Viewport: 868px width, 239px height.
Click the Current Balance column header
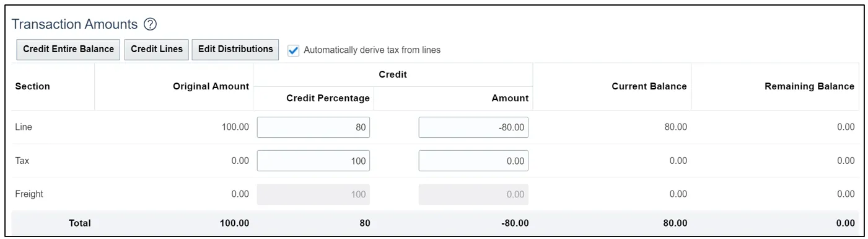(649, 86)
